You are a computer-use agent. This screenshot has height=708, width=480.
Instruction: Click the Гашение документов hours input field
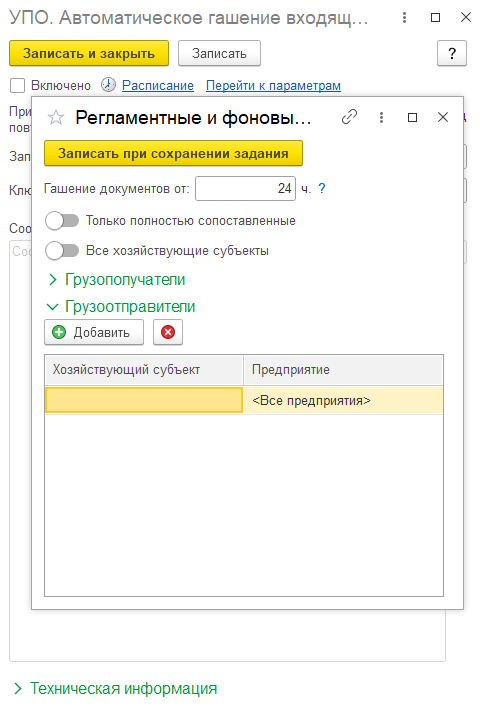click(x=245, y=188)
